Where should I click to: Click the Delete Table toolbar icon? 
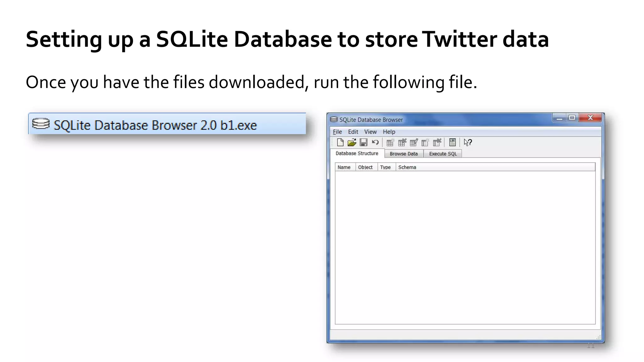(402, 143)
